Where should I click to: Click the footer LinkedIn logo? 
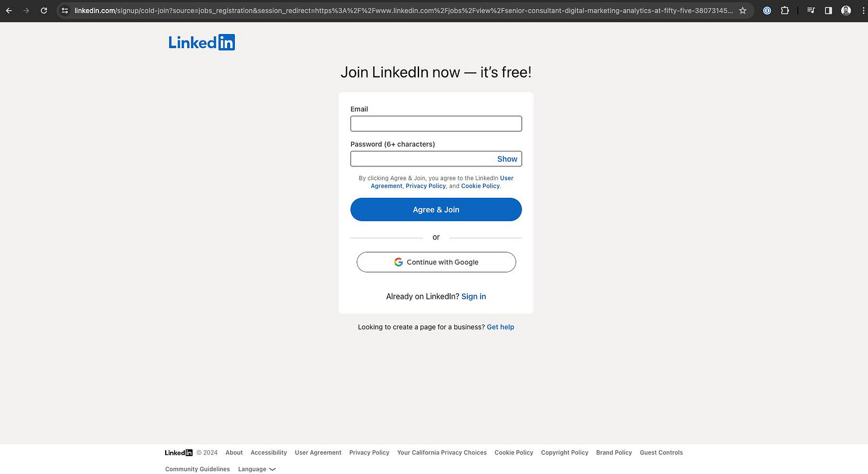point(179,453)
